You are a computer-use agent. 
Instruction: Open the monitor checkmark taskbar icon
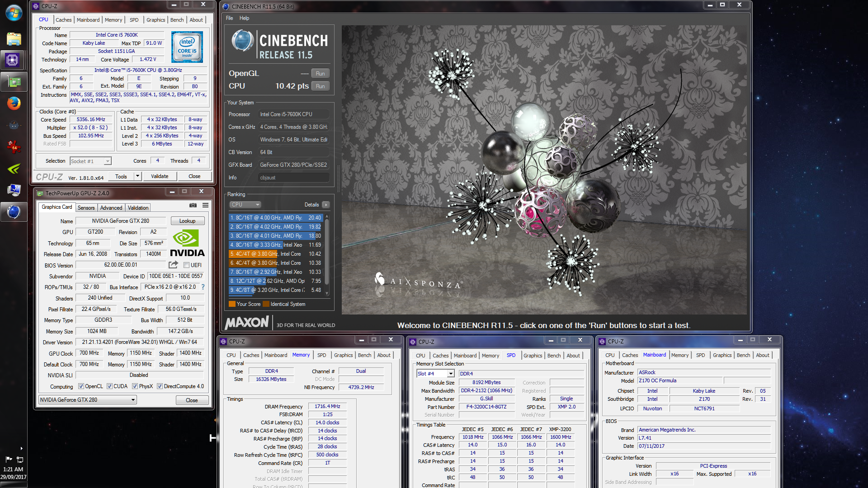click(14, 190)
